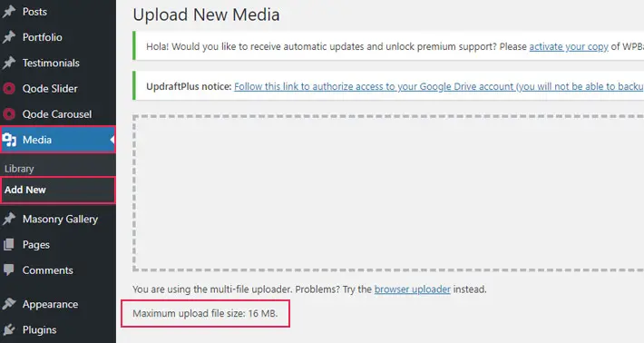Viewport: 644px width, 343px height.
Task: Click inside the dashed file drop area
Action: [x=388, y=193]
